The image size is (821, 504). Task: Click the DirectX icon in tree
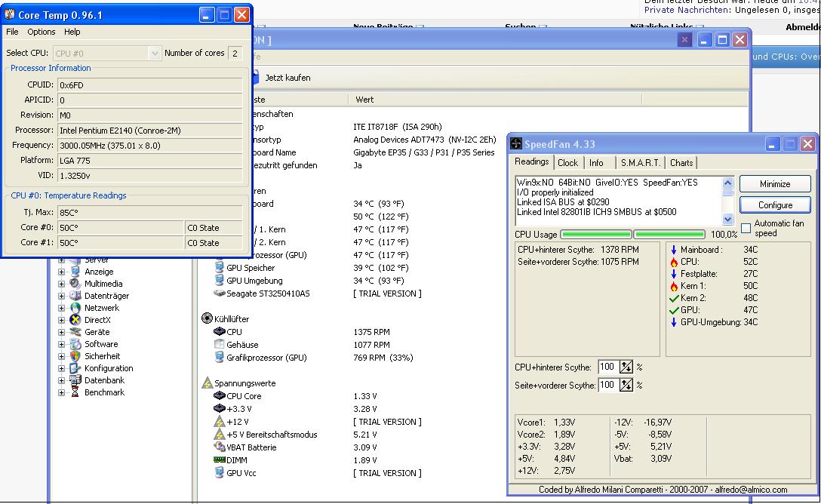(x=75, y=320)
